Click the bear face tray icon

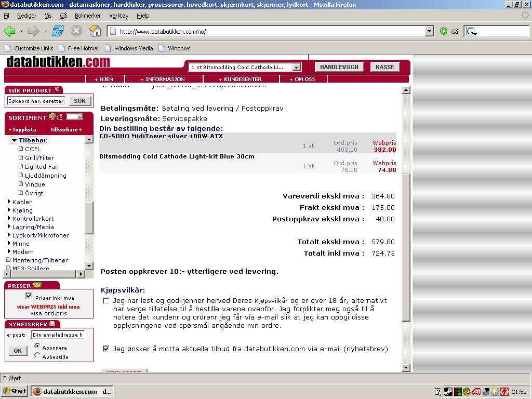tap(467, 392)
